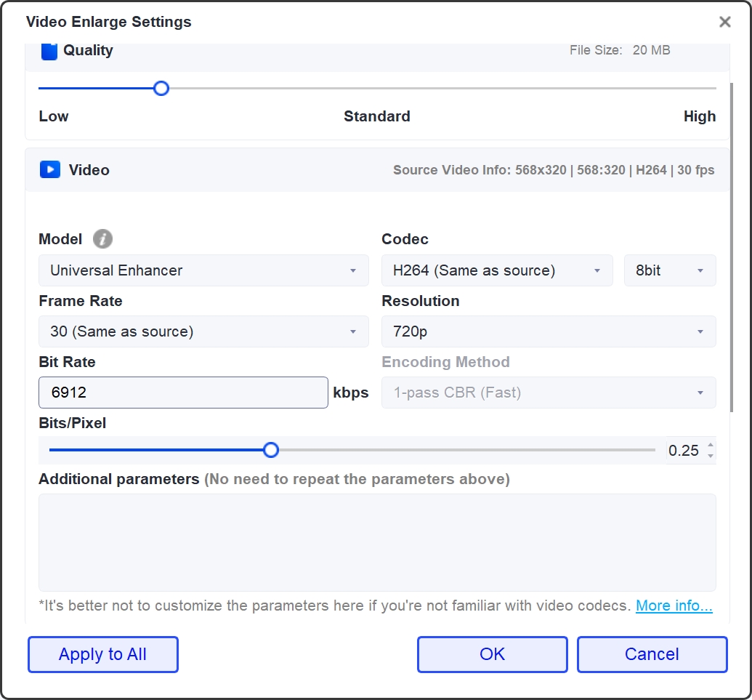Open the Codec dropdown showing H264
Image resolution: width=752 pixels, height=700 pixels.
pos(497,270)
